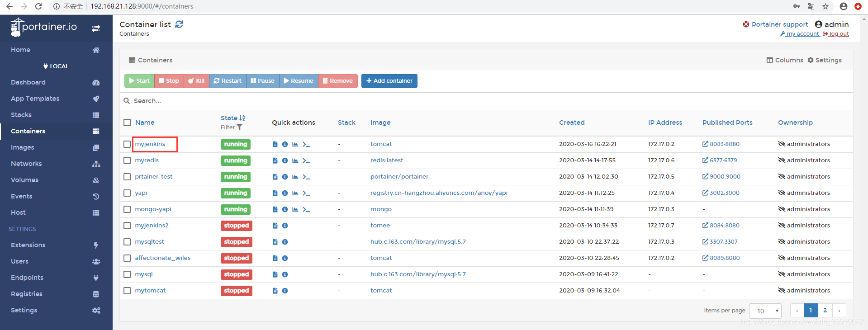Viewport: 868px width, 330px height.
Task: Check the mysqltest container checkbox
Action: point(127,242)
